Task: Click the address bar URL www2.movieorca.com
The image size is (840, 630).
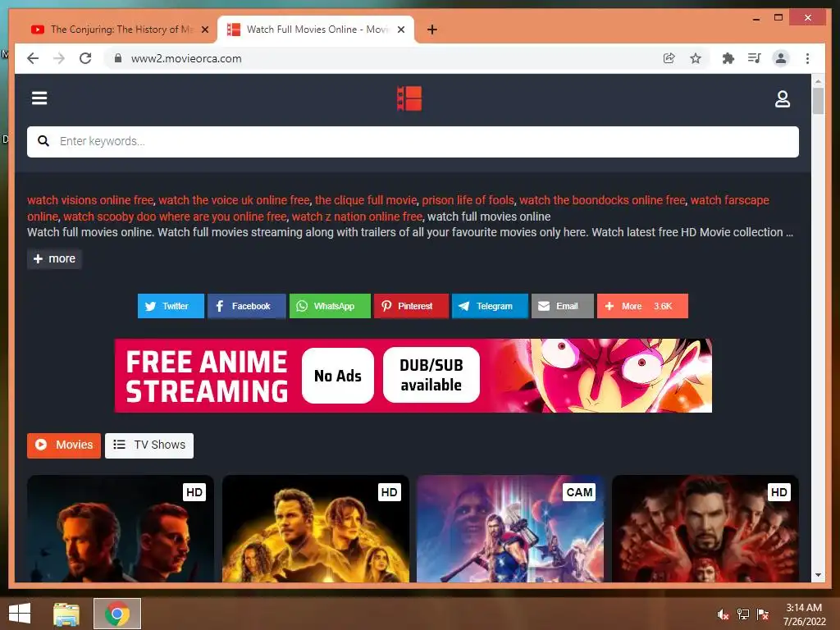Action: (x=186, y=58)
